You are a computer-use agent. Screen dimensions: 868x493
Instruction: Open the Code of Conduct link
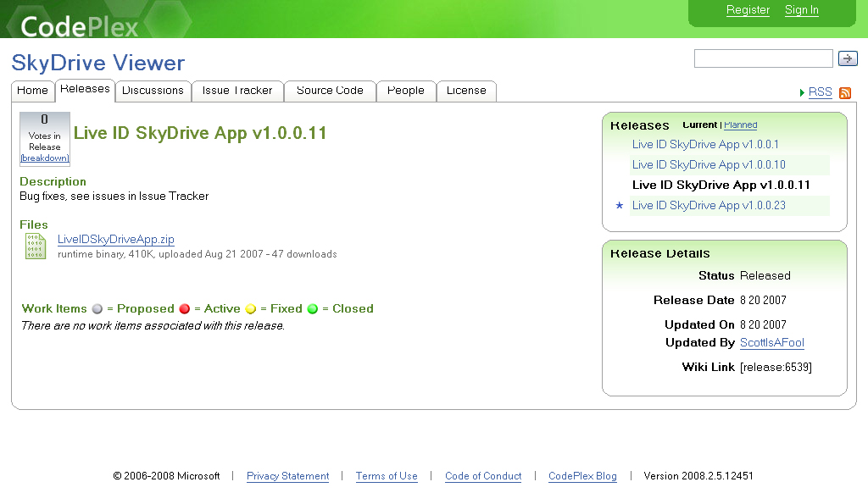pos(483,476)
